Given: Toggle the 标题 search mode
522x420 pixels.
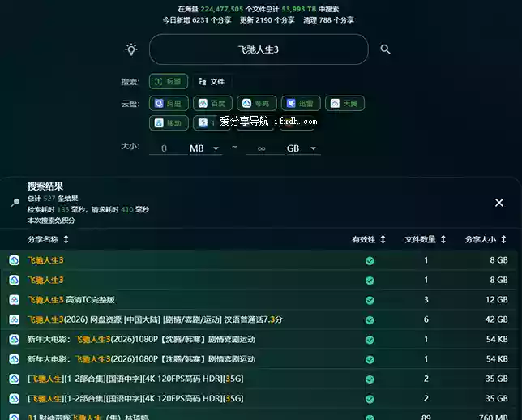Looking at the screenshot, I should pyautogui.click(x=169, y=82).
